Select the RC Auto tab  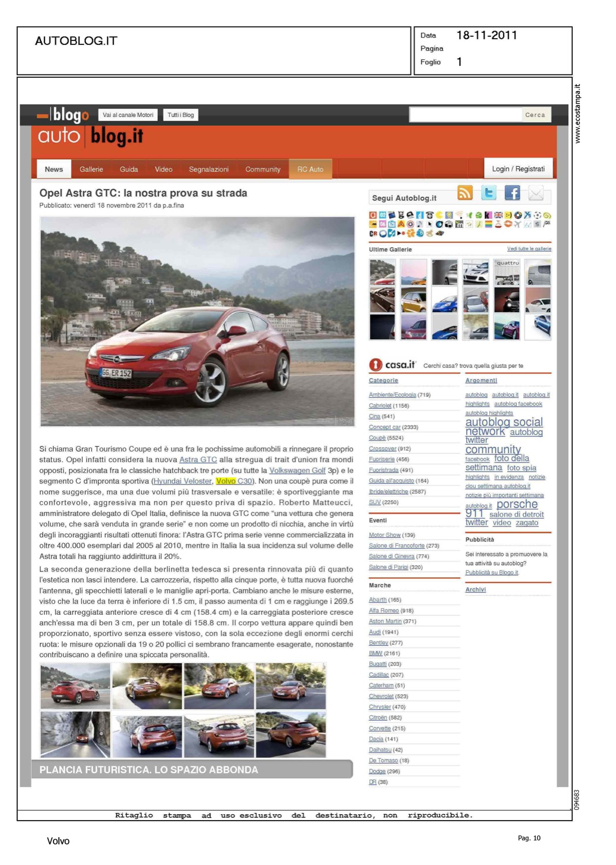tap(310, 170)
